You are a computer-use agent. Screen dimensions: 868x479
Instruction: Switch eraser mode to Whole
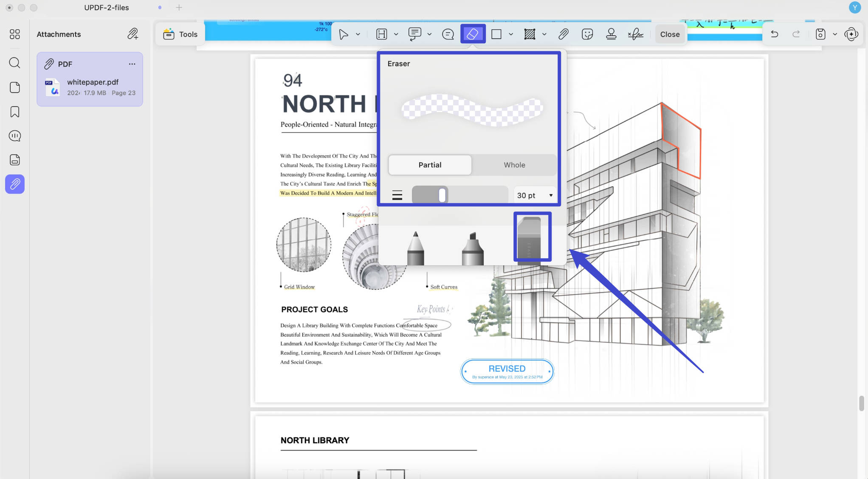point(514,165)
